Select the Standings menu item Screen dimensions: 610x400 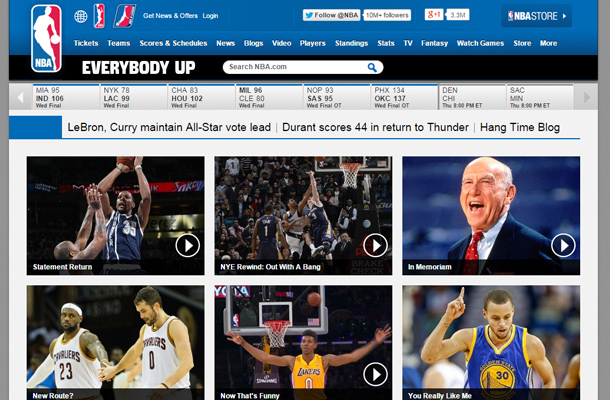pyautogui.click(x=351, y=43)
